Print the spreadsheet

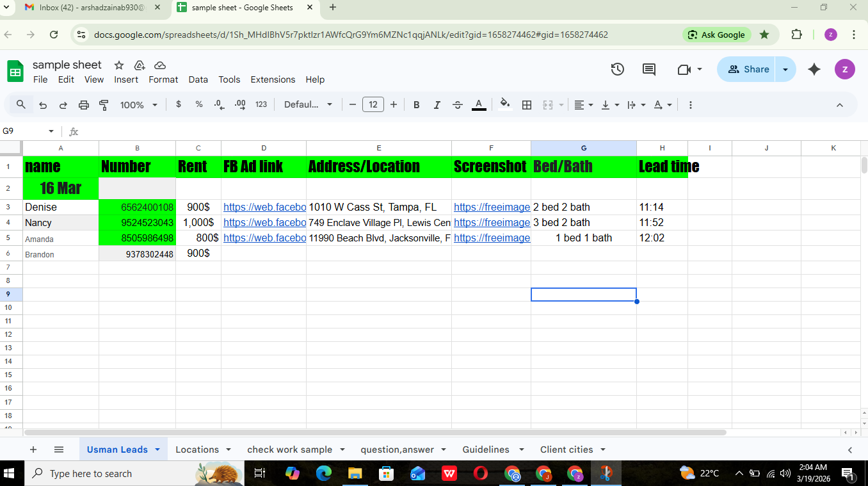pyautogui.click(x=83, y=105)
